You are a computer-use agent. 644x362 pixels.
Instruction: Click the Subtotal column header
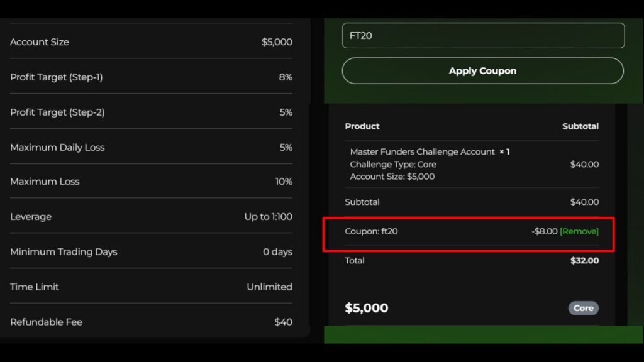click(580, 126)
